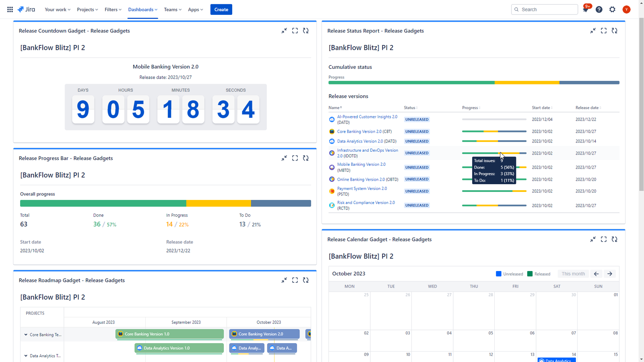Sort release versions by Status column

click(x=411, y=108)
